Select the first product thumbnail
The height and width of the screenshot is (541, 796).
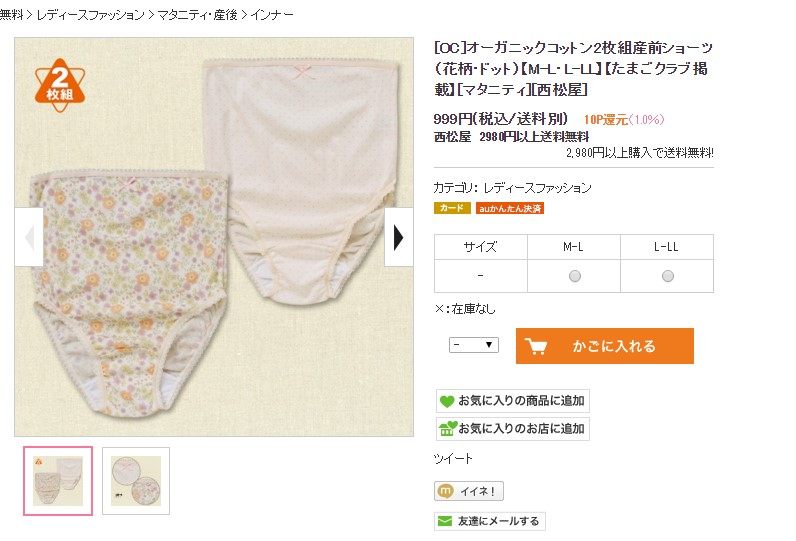tap(58, 481)
